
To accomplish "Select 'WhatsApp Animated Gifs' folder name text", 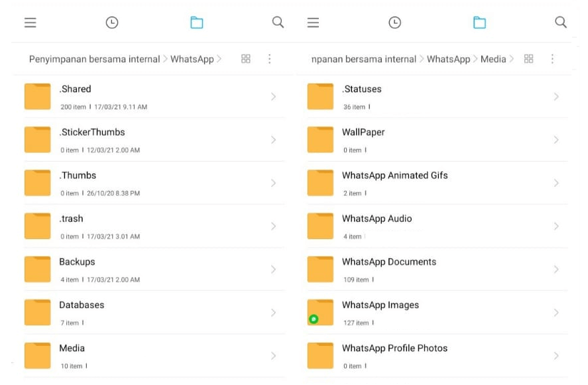I will point(394,176).
